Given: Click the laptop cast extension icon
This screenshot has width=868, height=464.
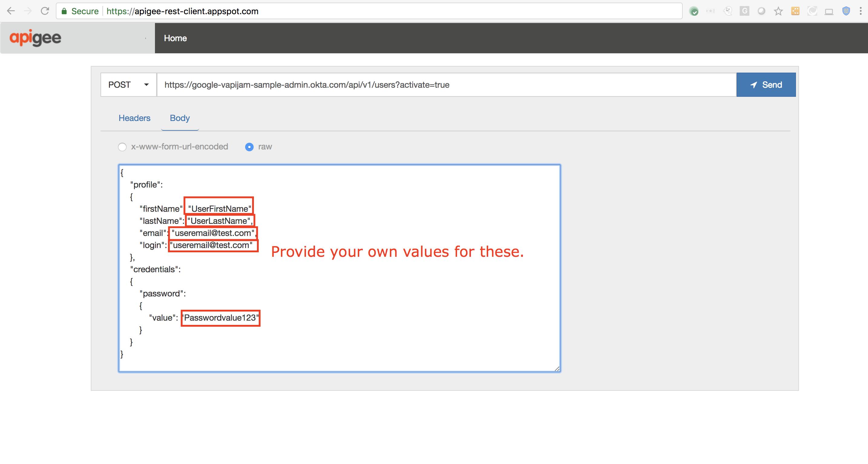Looking at the screenshot, I should point(829,12).
